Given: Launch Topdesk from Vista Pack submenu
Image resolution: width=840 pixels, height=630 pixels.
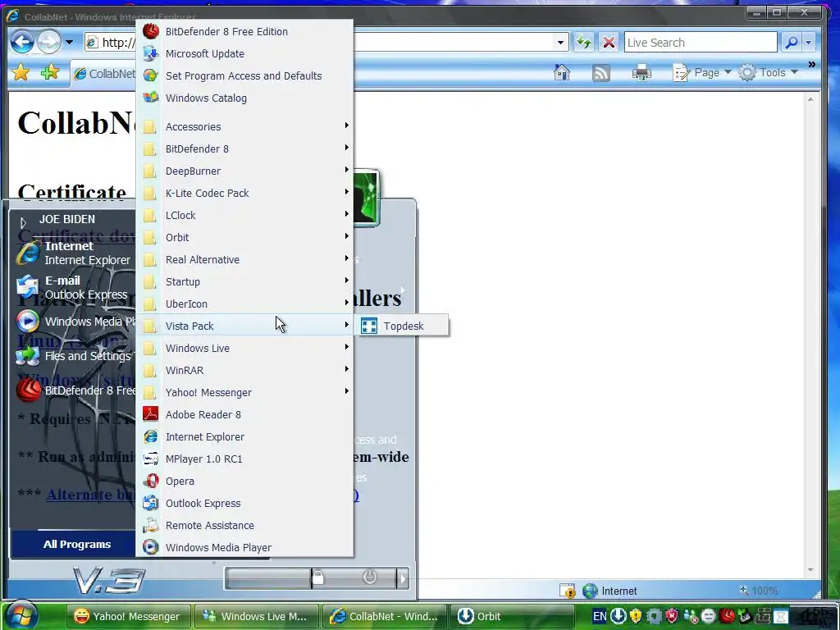Looking at the screenshot, I should (402, 326).
